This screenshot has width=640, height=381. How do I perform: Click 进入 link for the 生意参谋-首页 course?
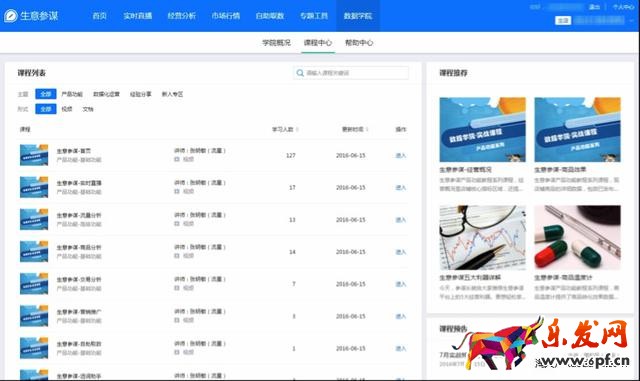pos(401,156)
